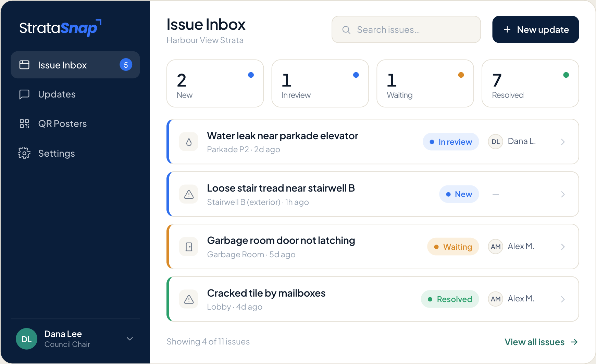Image resolution: width=596 pixels, height=364 pixels.
Task: Click the Resolved status pill
Action: pyautogui.click(x=450, y=299)
